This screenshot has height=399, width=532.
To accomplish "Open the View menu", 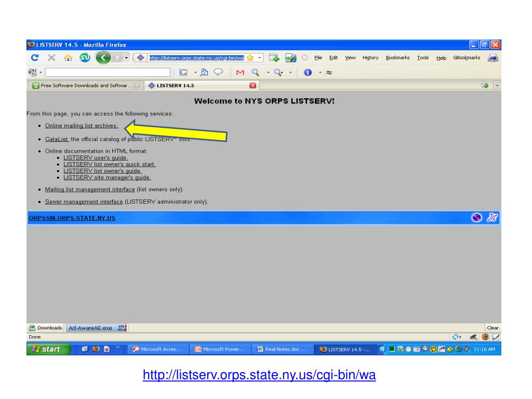I will 350,58.
